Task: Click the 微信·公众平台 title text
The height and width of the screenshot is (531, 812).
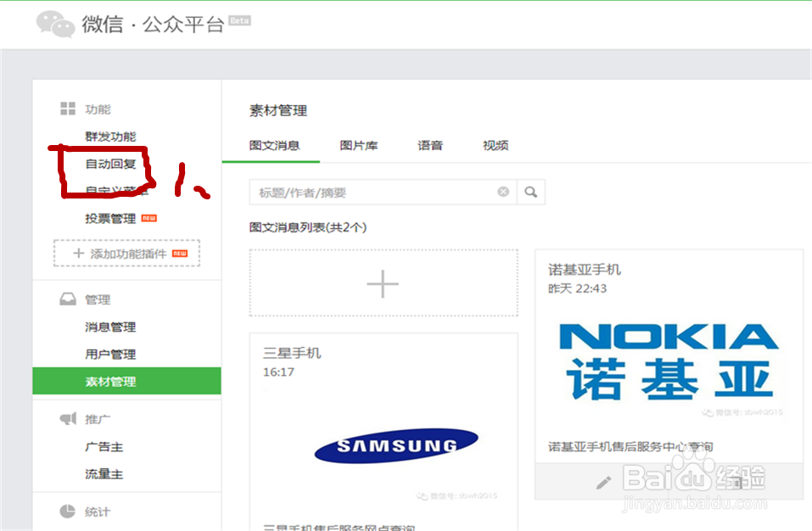Action: click(x=153, y=25)
